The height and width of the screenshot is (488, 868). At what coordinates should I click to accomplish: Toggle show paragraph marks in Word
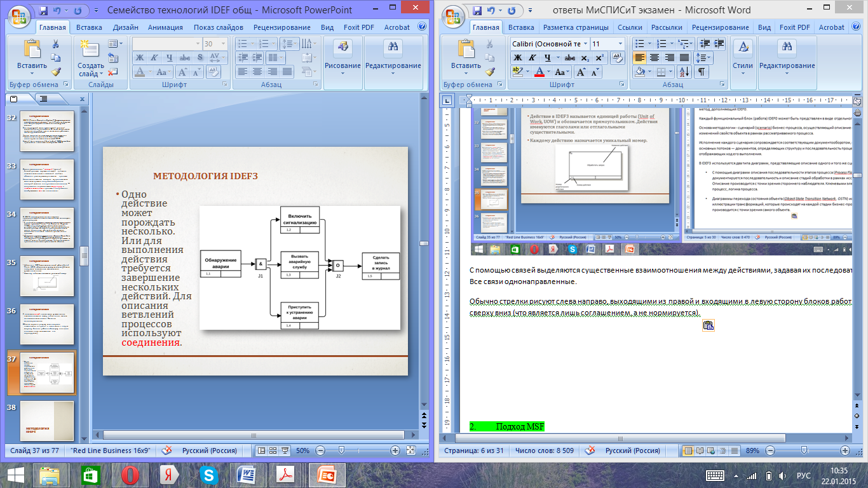pos(702,72)
